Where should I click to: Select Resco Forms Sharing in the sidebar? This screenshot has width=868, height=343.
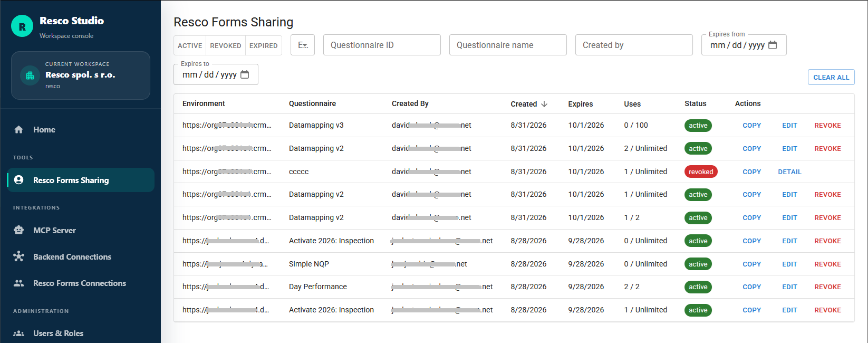(x=81, y=180)
